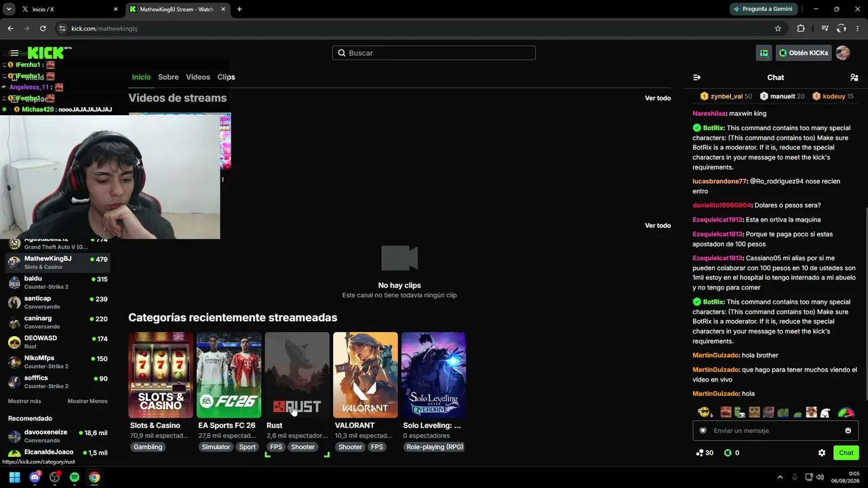Open a new browser tab
This screenshot has height=488, width=868.
[239, 9]
